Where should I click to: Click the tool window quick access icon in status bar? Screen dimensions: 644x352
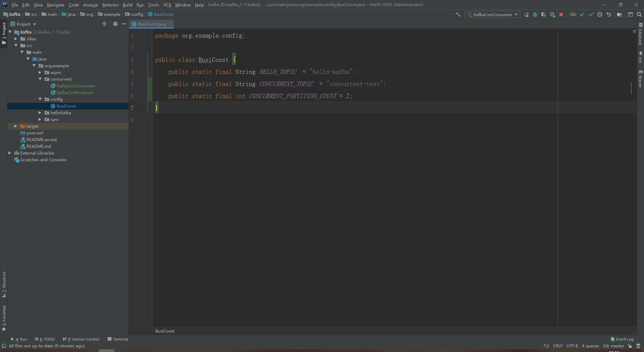tap(4, 346)
